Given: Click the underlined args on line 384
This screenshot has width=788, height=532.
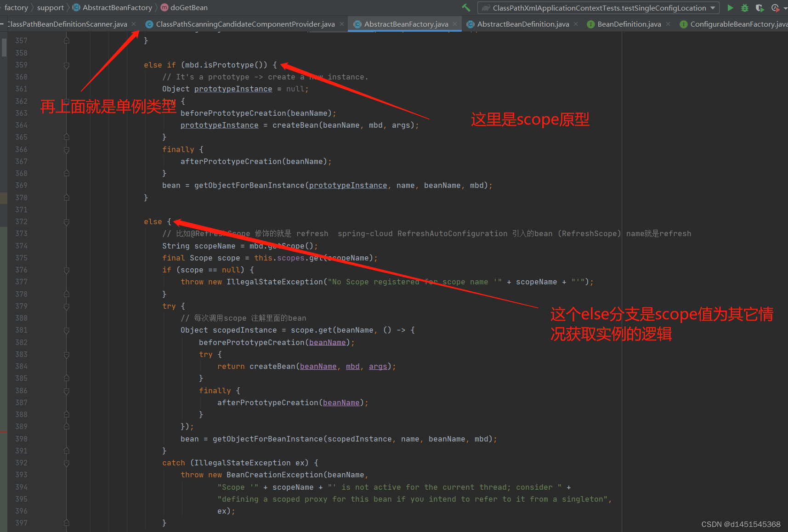Looking at the screenshot, I should [378, 367].
